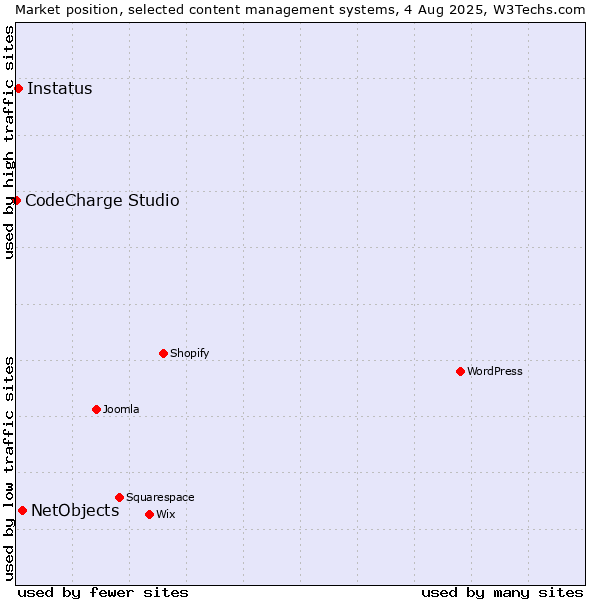Click the 'used by fewer sites' axis label
The image size is (600, 600).
pyautogui.click(x=103, y=593)
